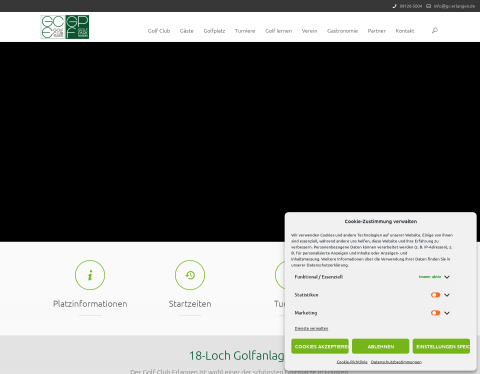
Task: Click the Cookie-Zustimmung verwalten title
Action: pos(381,221)
